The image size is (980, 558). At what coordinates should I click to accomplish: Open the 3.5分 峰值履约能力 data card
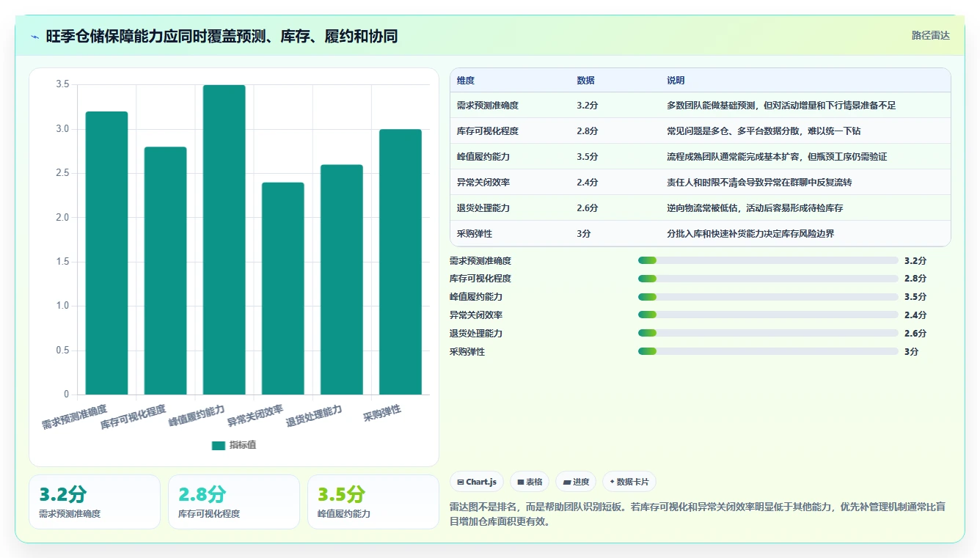tap(373, 502)
